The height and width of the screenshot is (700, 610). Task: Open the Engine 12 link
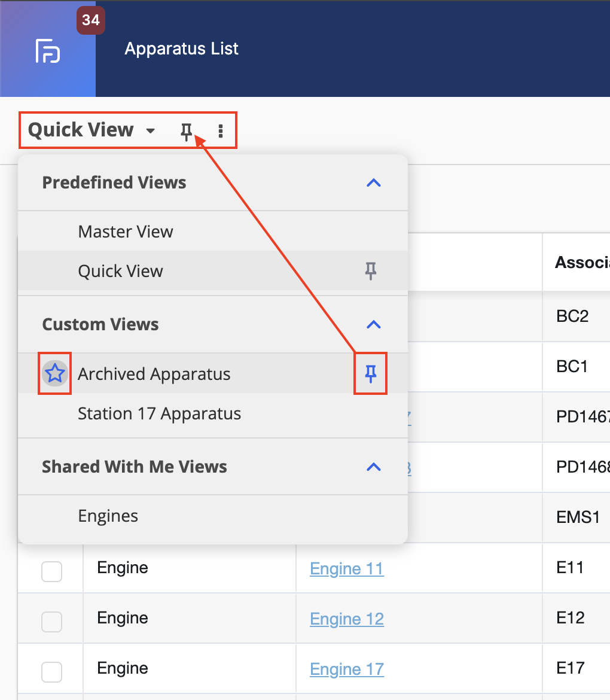[347, 619]
